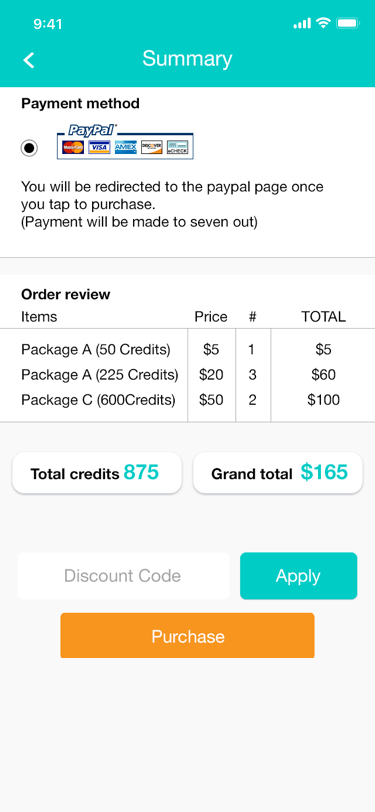
Task: Click the Discover card icon
Action: point(152,148)
